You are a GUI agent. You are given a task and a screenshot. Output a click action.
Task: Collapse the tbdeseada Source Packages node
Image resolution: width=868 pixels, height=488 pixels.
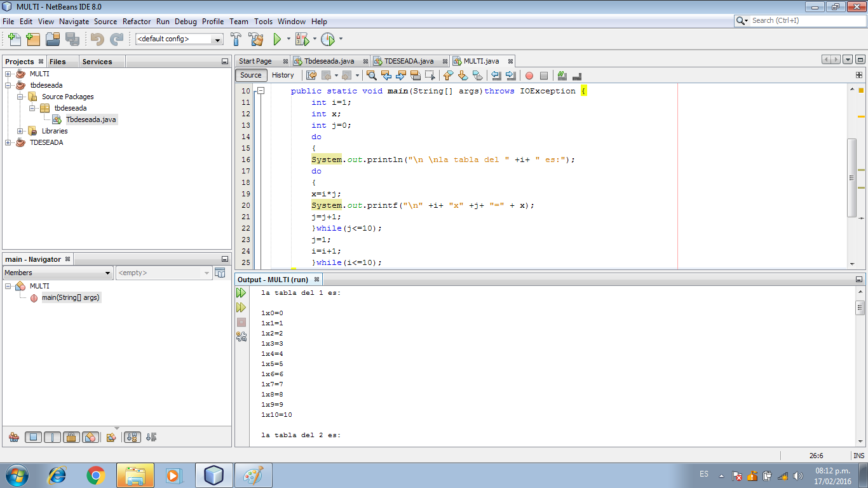21,97
